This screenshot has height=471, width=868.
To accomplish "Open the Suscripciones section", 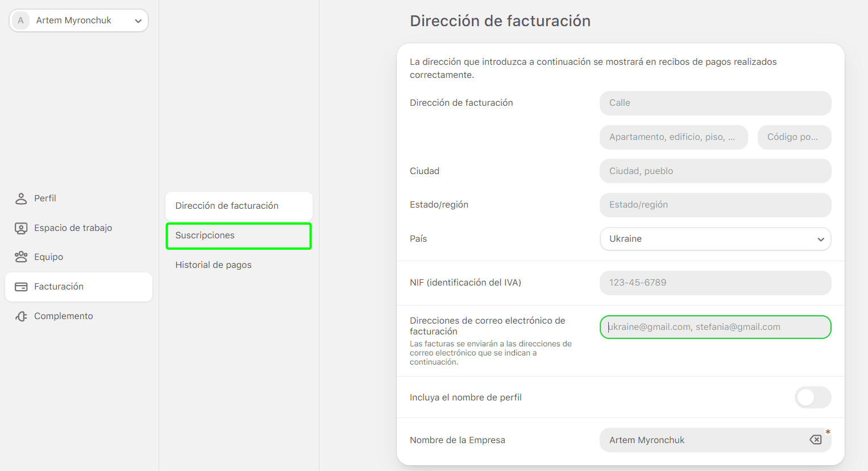I will (x=239, y=235).
